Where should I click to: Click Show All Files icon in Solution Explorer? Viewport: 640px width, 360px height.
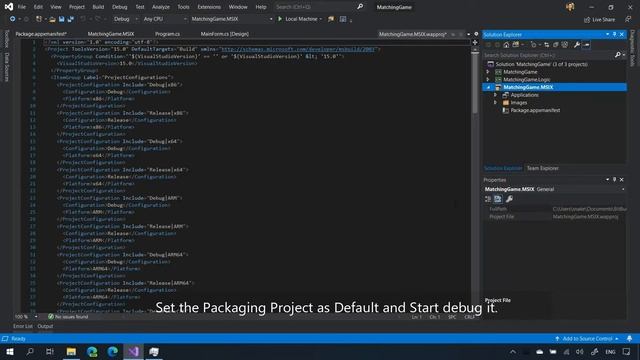click(565, 45)
